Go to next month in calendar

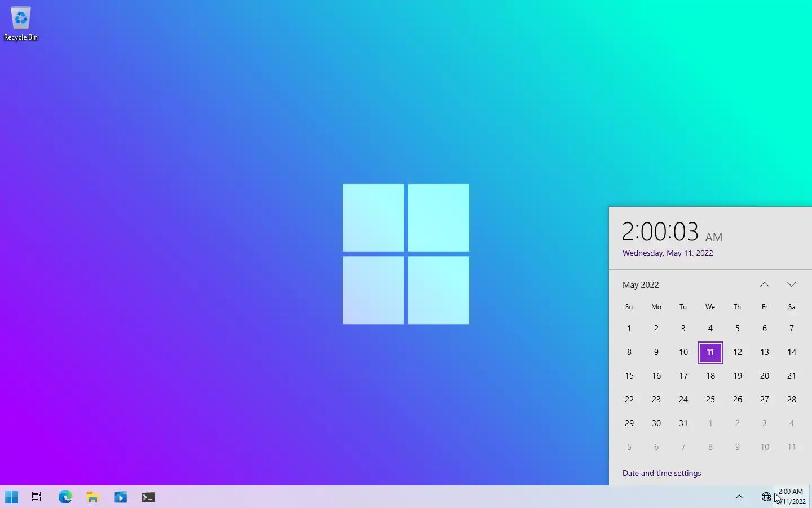tap(792, 284)
